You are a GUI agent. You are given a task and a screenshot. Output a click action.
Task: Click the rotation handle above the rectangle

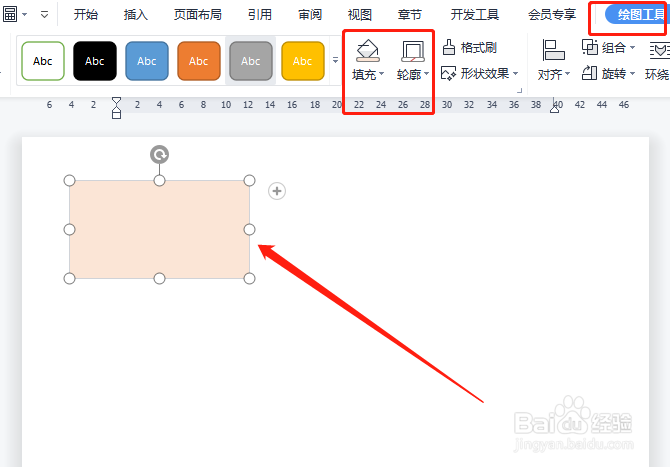tap(159, 155)
